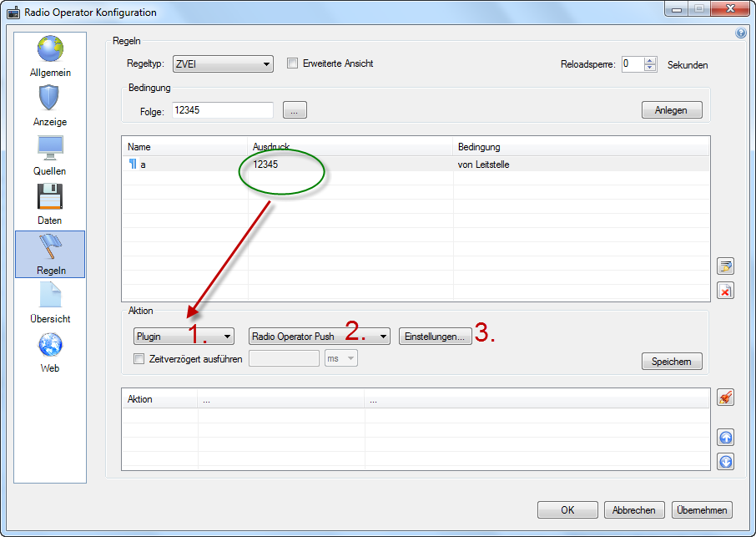Open the ms time unit dropdown
The image size is (756, 537).
tap(341, 358)
